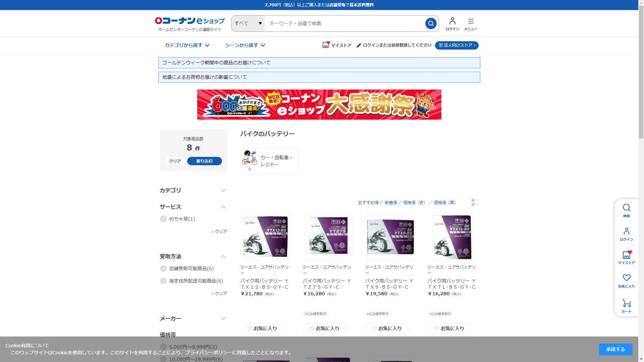Expand the カテゴリ filter section

click(223, 190)
